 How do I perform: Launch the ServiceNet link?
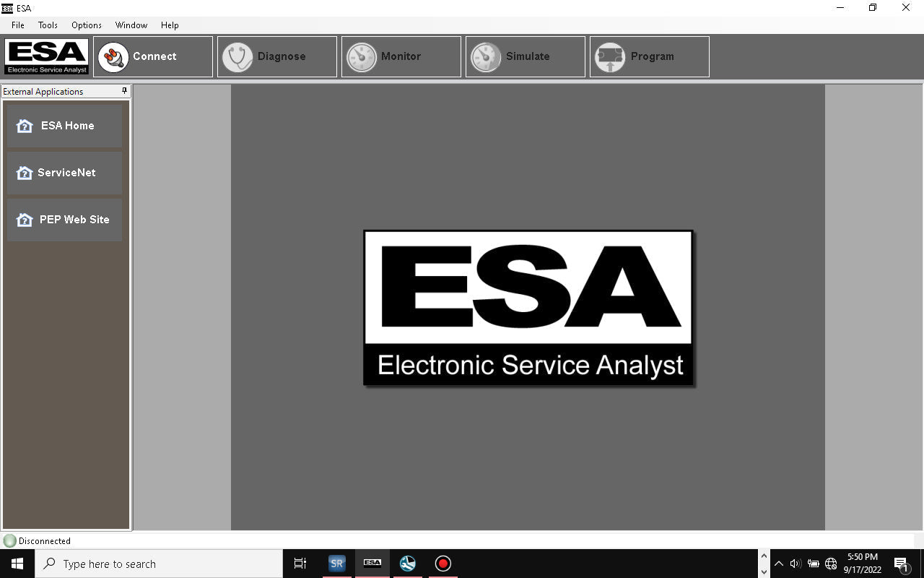(65, 173)
